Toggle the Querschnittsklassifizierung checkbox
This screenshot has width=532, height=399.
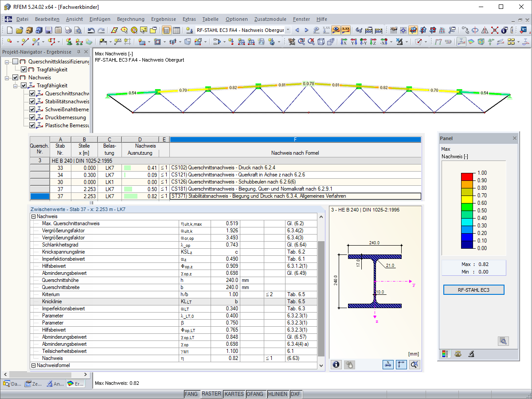click(16, 62)
